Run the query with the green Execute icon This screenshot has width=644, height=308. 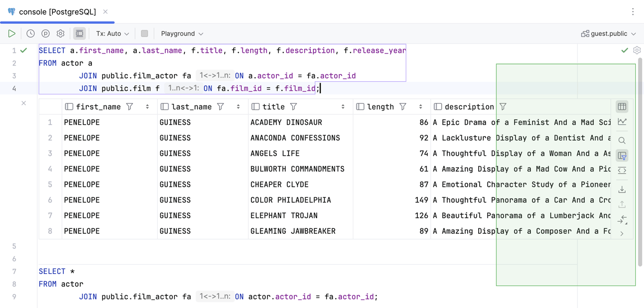tap(12, 33)
